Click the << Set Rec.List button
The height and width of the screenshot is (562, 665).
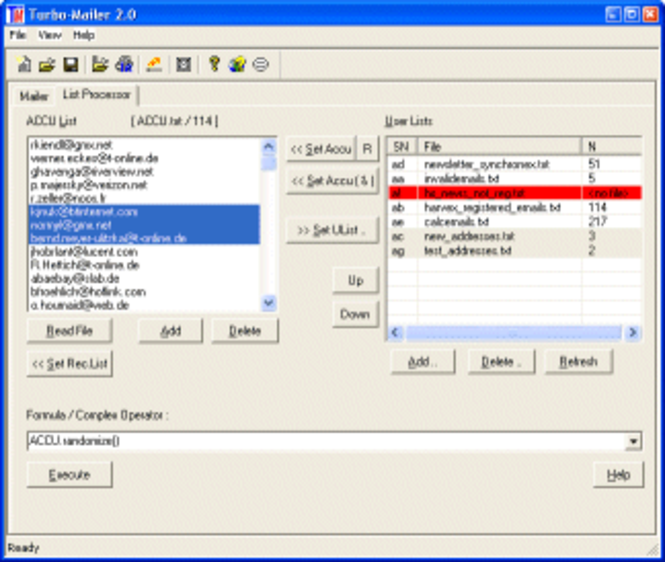70,363
